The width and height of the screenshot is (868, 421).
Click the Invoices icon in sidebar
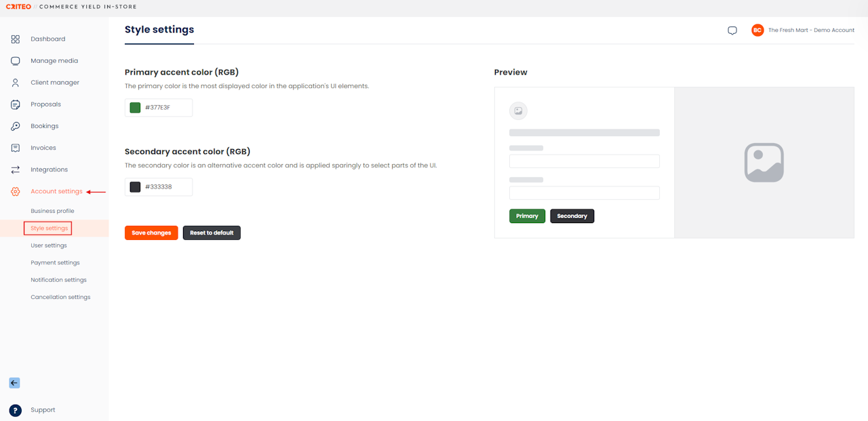click(16, 148)
